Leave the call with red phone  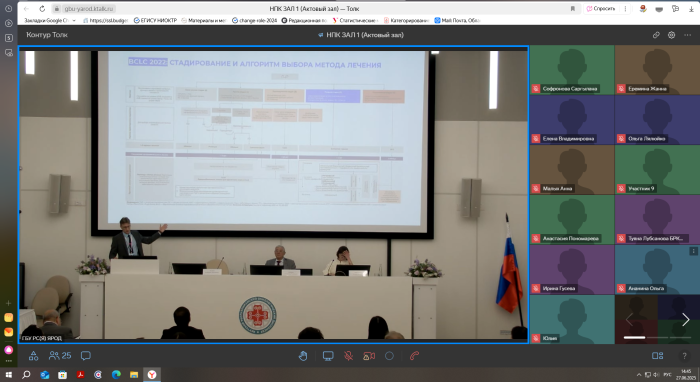[414, 356]
